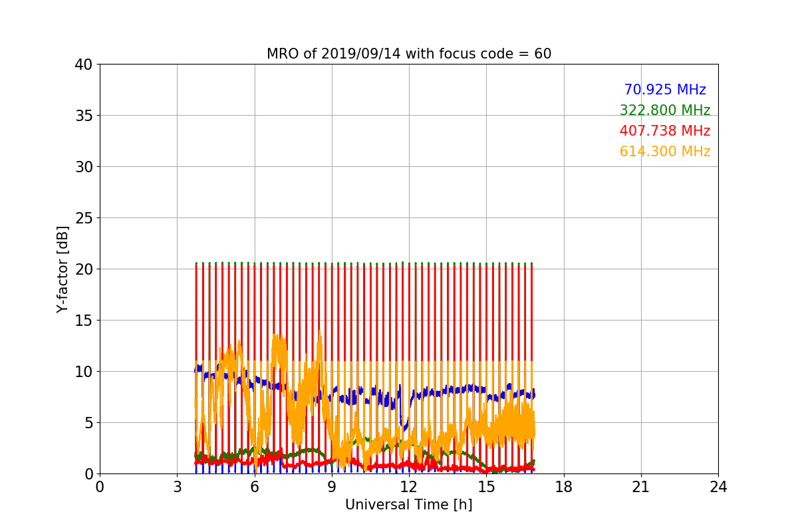
Task: Click the x-axis tick label '6'
Action: pos(255,487)
